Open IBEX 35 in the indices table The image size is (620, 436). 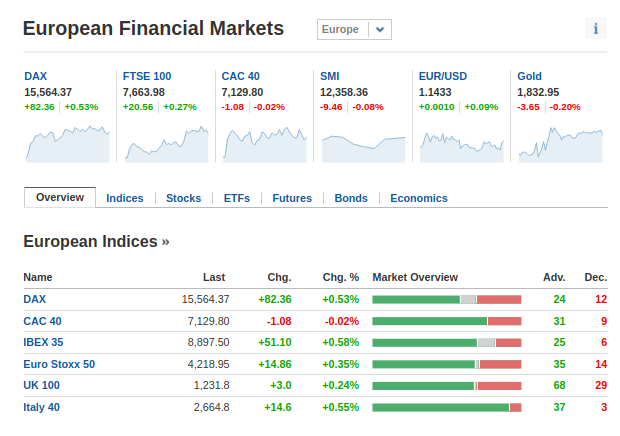tap(43, 342)
